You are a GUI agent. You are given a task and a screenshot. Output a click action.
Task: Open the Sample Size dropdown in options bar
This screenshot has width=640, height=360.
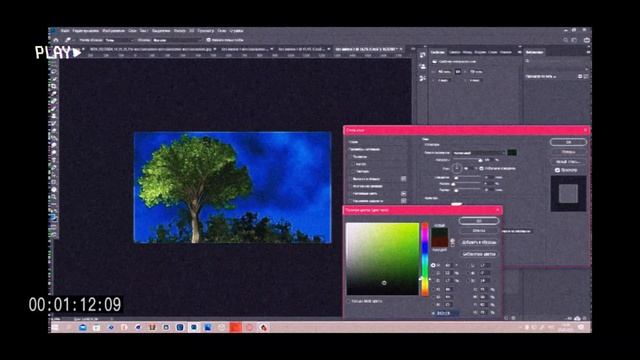point(119,40)
